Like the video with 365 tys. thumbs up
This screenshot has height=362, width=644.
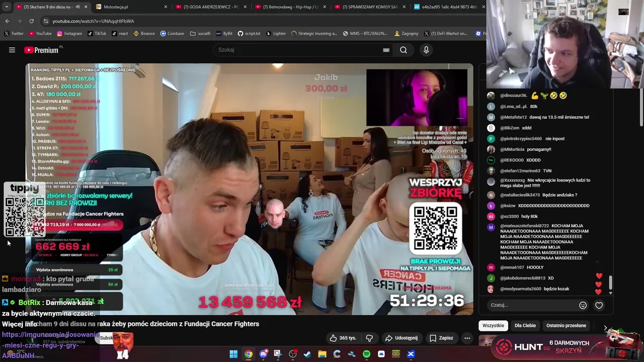(x=343, y=338)
